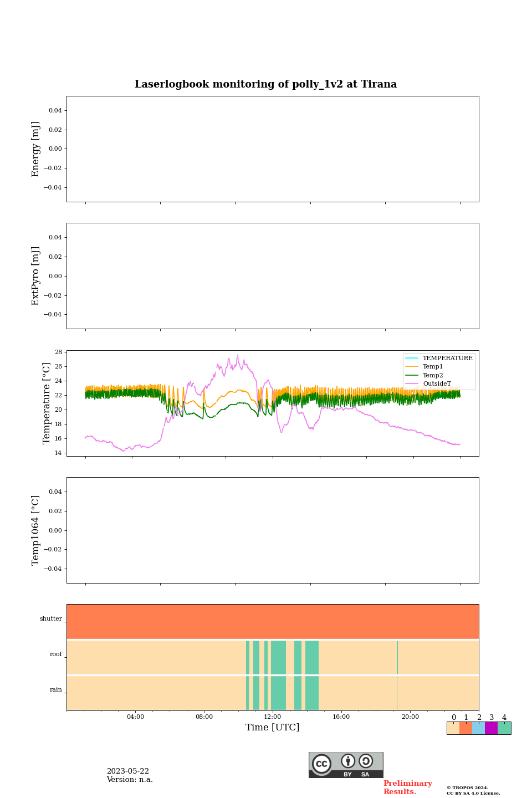Click the Temp1 legend entry
This screenshot has height=798, width=532.
(424, 367)
